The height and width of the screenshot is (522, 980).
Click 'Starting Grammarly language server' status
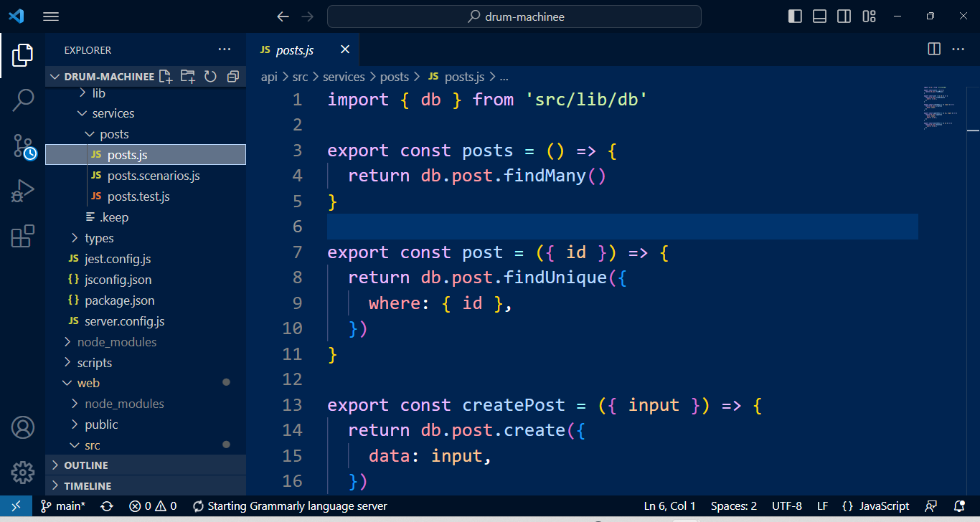290,506
